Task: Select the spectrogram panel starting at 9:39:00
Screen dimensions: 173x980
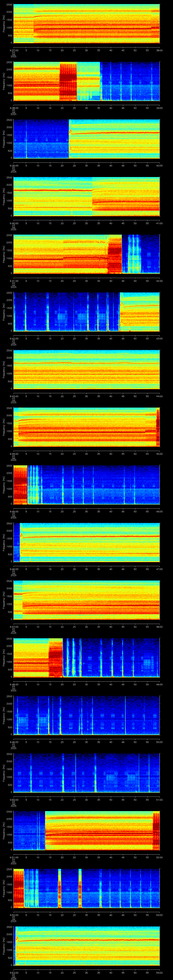Action: click(87, 139)
